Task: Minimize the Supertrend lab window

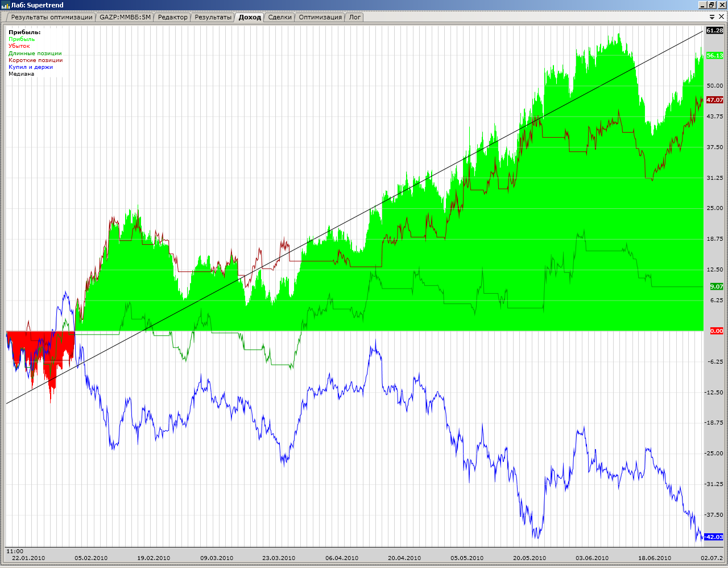Action: tap(702, 5)
